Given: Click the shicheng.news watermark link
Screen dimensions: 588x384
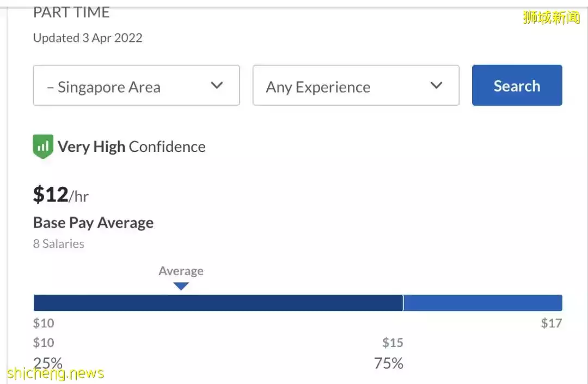Looking at the screenshot, I should click(x=56, y=374).
